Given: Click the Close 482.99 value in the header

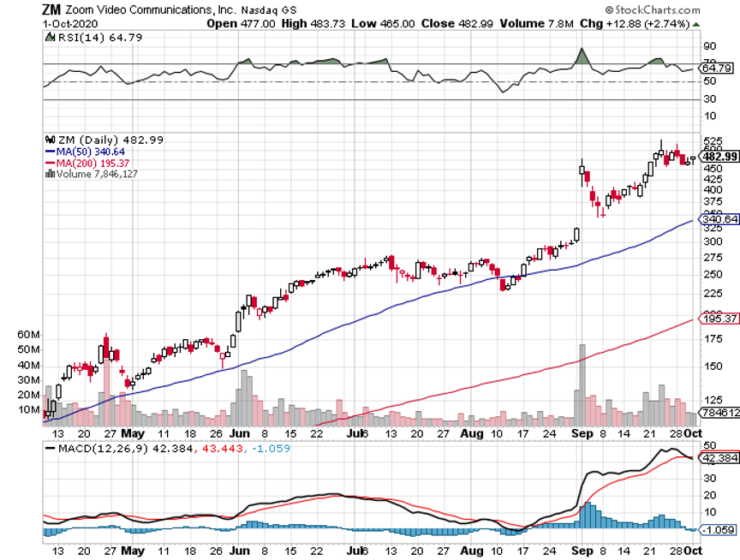Looking at the screenshot, I should click(x=457, y=24).
